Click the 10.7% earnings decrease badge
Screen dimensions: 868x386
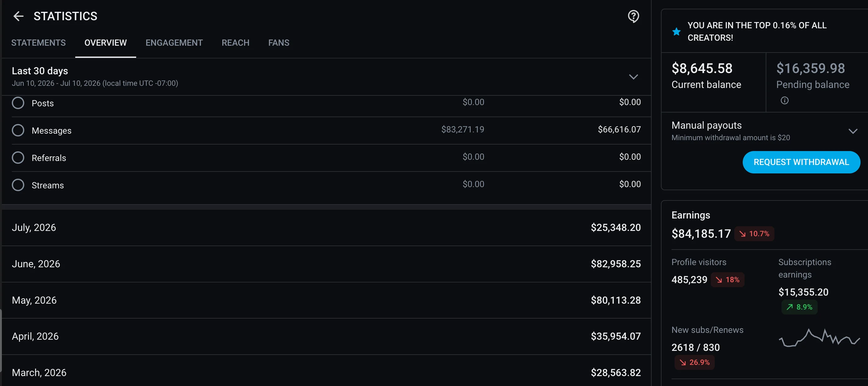tap(754, 234)
